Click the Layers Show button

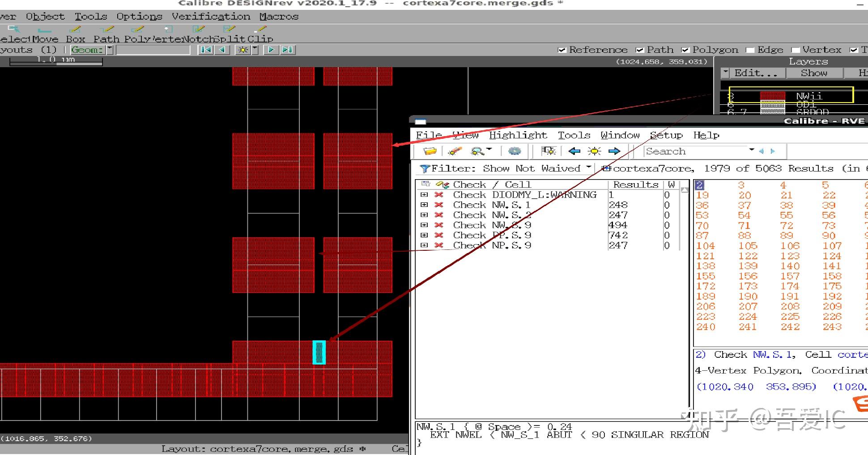(x=814, y=73)
